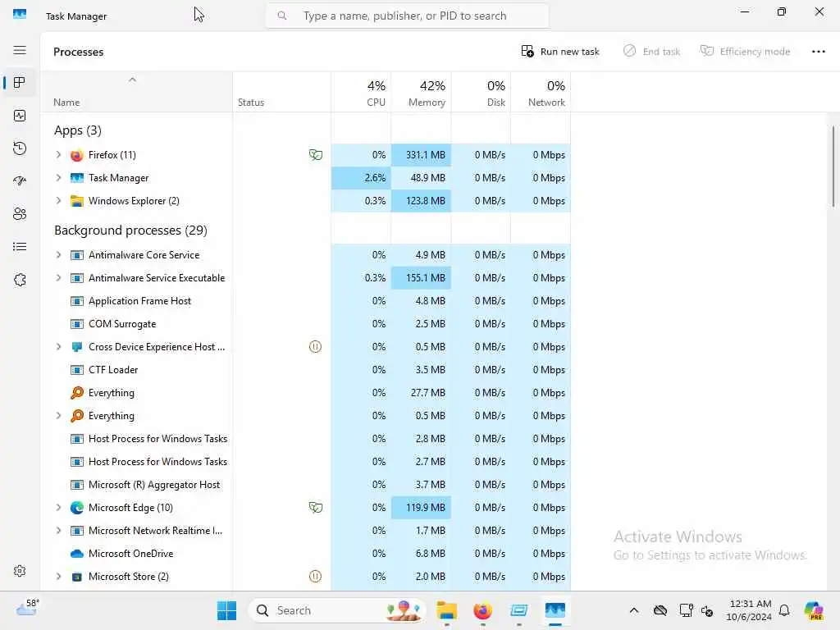
Task: Expand Antimalware Service Executable row
Action: tap(58, 278)
